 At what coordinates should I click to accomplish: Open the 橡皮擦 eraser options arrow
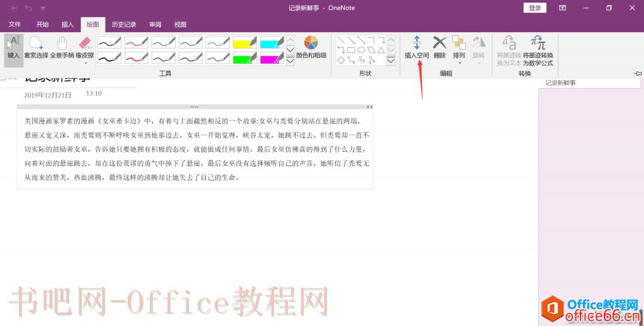86,64
